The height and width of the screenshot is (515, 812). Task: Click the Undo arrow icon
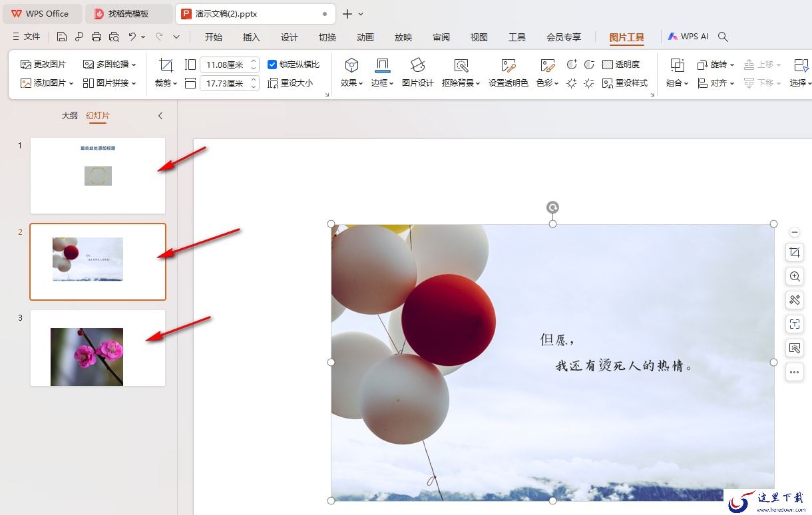(132, 37)
